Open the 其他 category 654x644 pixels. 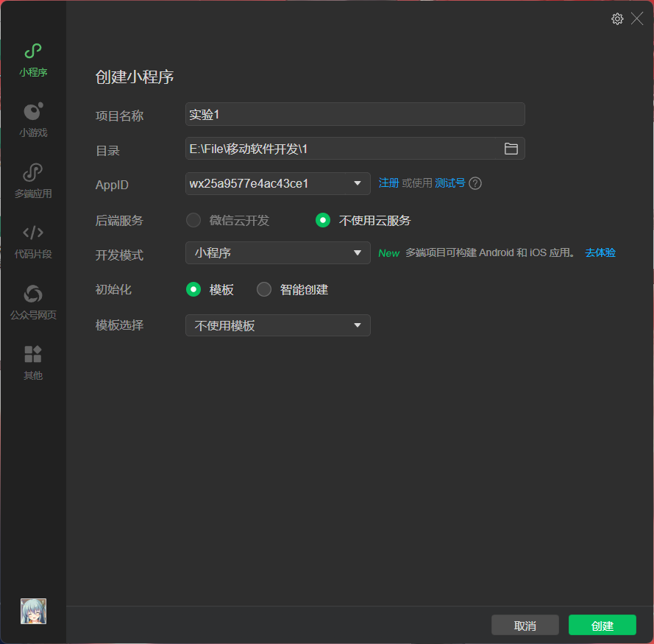click(33, 363)
